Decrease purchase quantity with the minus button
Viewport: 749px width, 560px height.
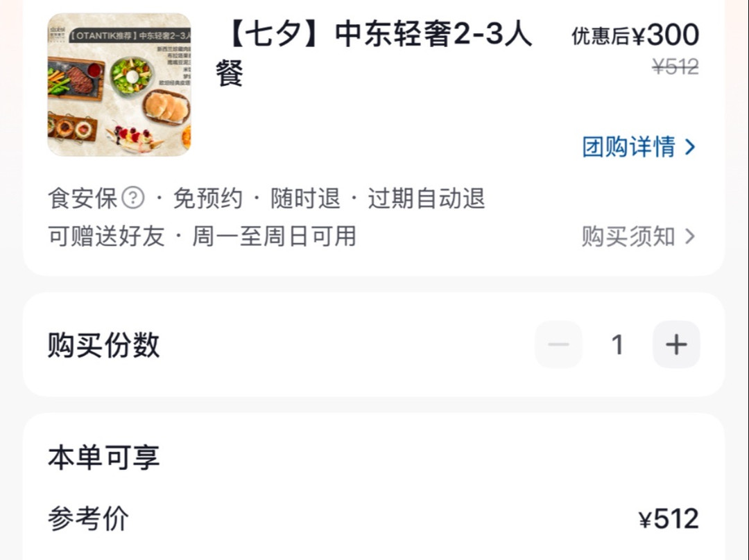558,344
